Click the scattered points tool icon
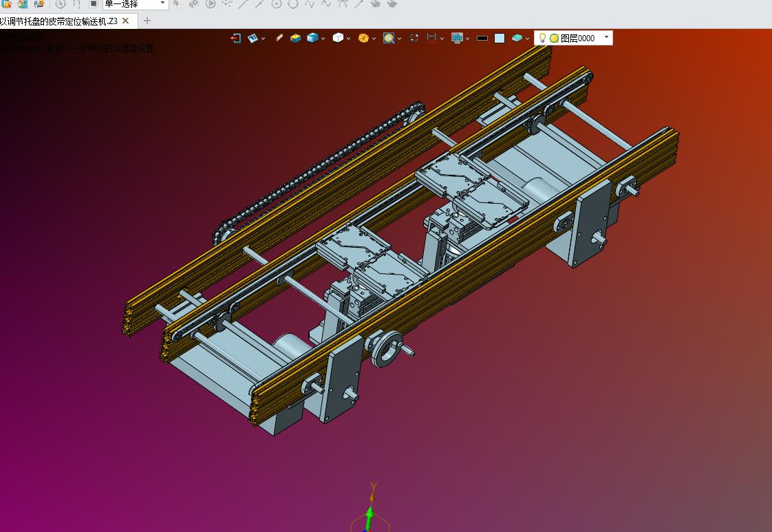Screen dimensions: 772x532 (x=227, y=4)
